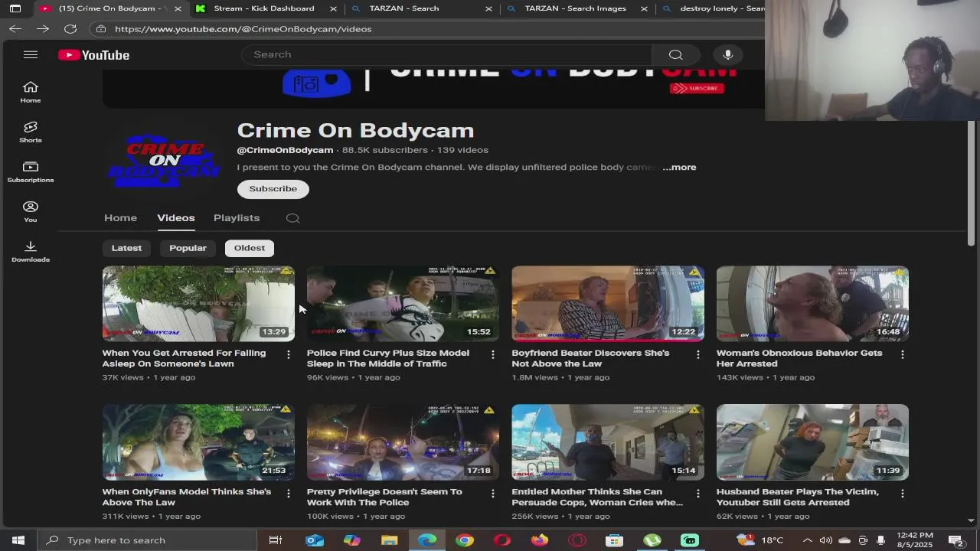
Task: Switch to channel Videos tab
Action: coord(176,218)
